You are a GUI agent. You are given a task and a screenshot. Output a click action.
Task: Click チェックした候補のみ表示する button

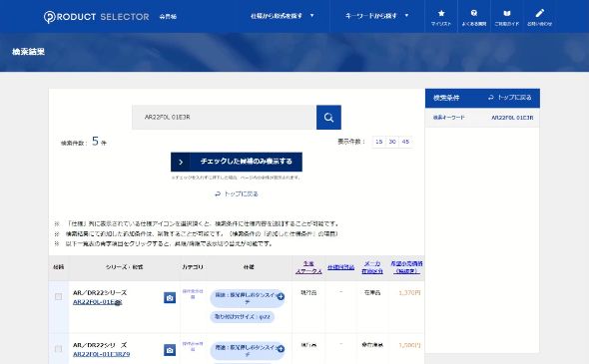point(237,162)
